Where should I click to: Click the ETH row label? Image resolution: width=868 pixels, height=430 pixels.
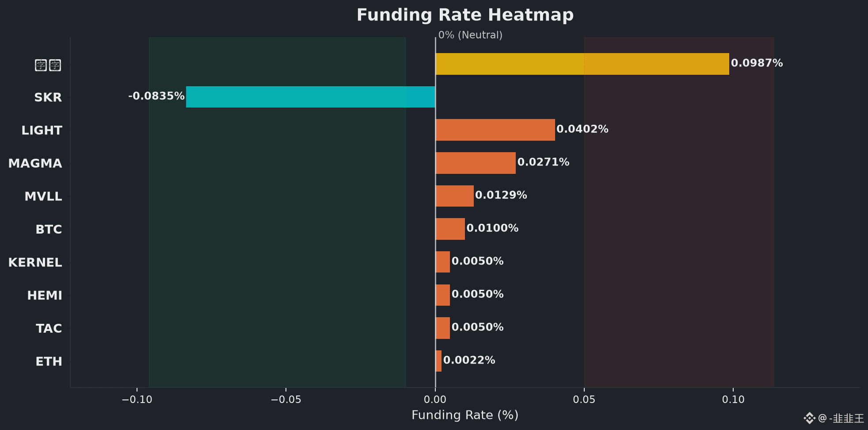[x=49, y=361]
